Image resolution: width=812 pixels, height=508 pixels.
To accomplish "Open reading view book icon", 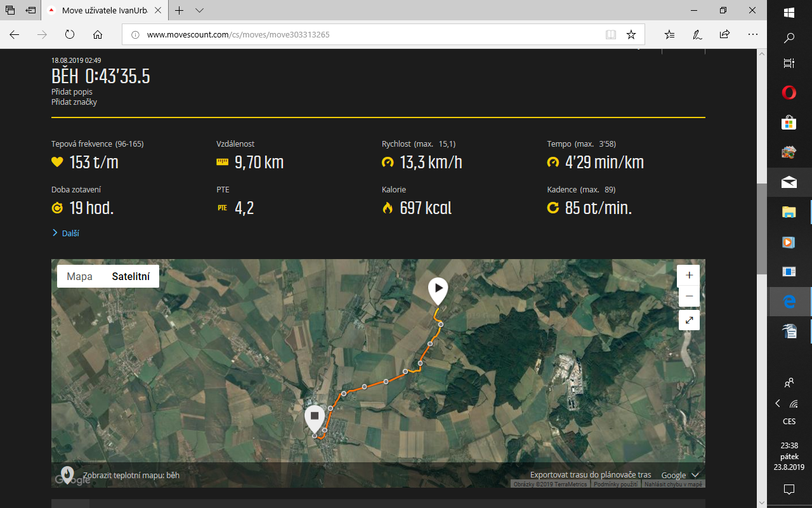I will (611, 35).
